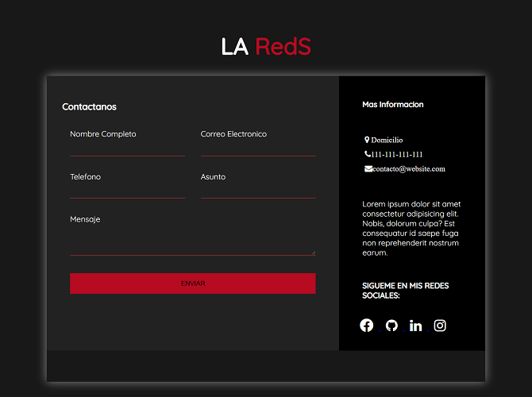Click the Mas Informacion heading
The image size is (532, 397).
click(x=392, y=105)
